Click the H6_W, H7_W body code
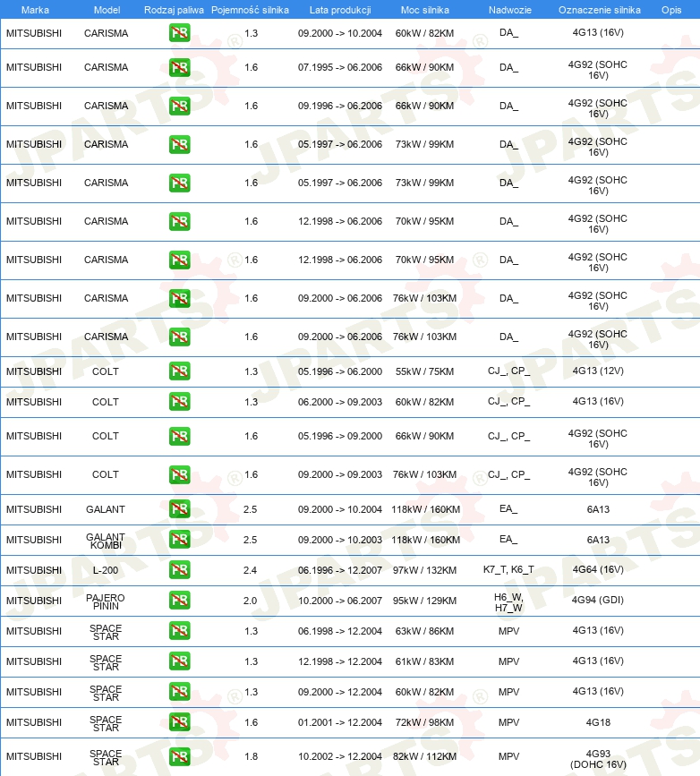This screenshot has height=776, width=700. pos(508,602)
